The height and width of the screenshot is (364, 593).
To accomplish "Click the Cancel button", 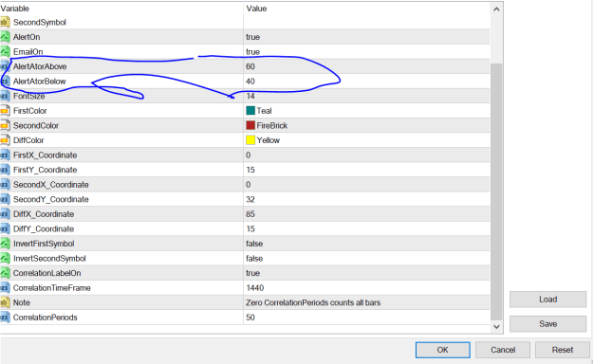I will (x=503, y=350).
